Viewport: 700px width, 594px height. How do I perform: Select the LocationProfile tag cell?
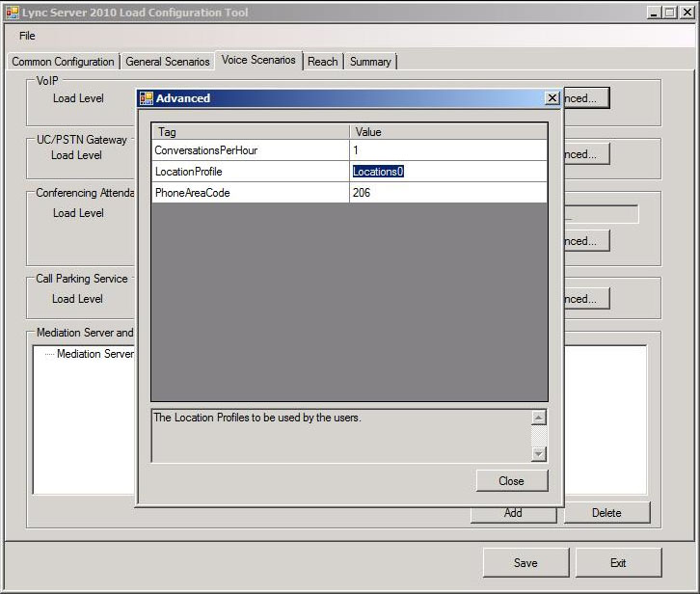pos(251,172)
